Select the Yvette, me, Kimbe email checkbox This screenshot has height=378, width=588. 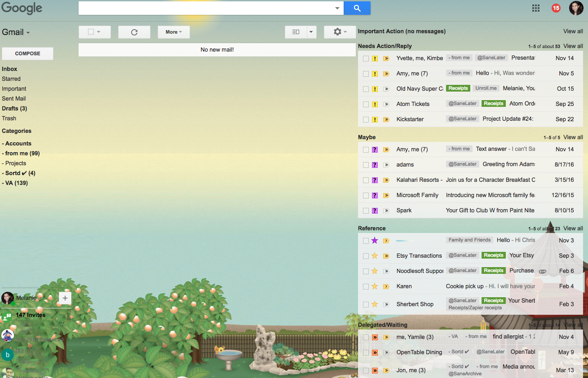pyautogui.click(x=366, y=58)
